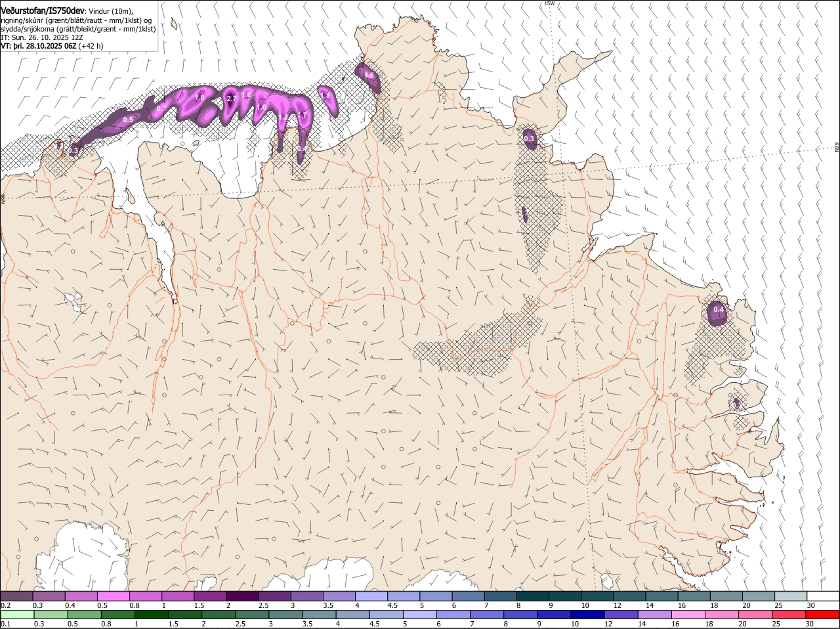Image resolution: width=840 pixels, height=629 pixels.
Task: Click the 2.7 precipitation value on map
Action: point(231,98)
